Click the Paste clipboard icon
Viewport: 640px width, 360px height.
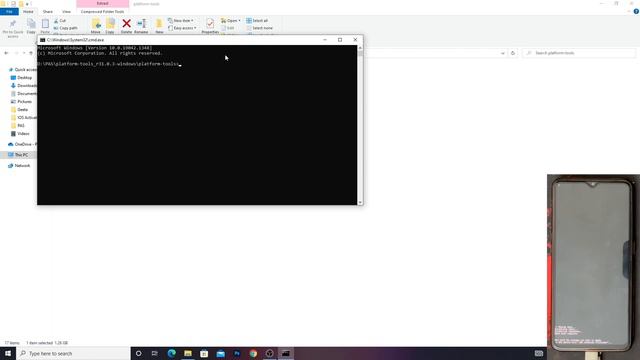45,24
